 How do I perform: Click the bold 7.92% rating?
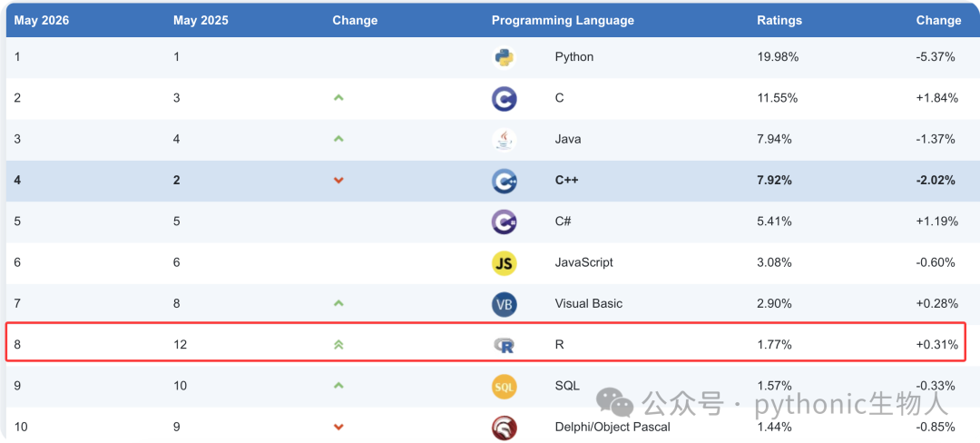774,181
